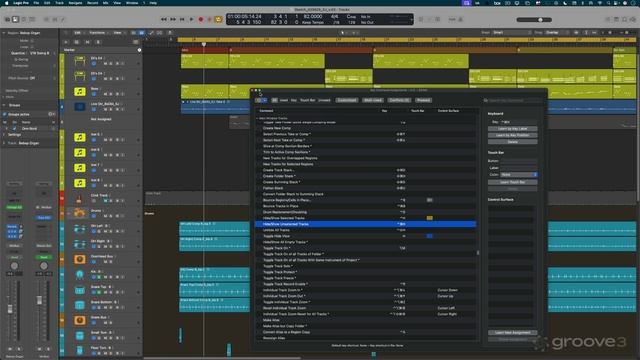
Task: Open the Navigate menu in the menu bar
Action: point(75,3)
